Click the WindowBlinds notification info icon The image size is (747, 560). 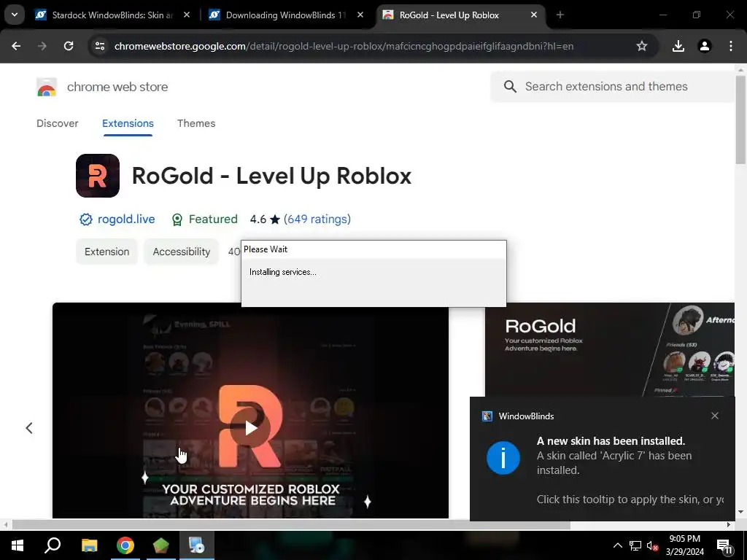tap(503, 458)
